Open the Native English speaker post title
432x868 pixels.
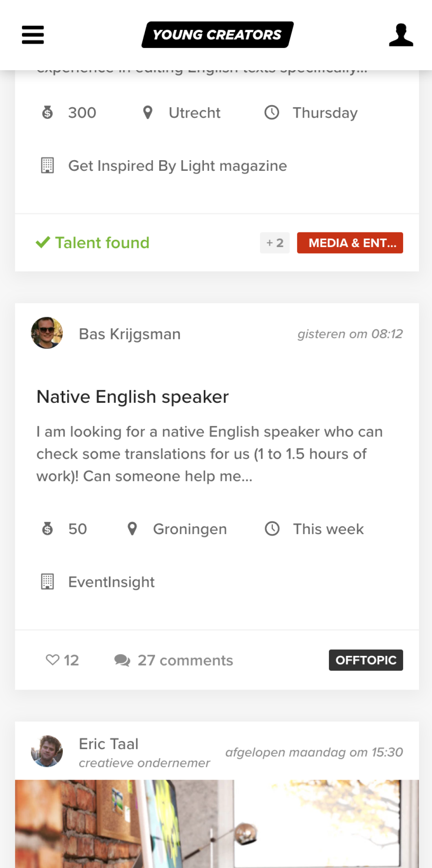[133, 397]
